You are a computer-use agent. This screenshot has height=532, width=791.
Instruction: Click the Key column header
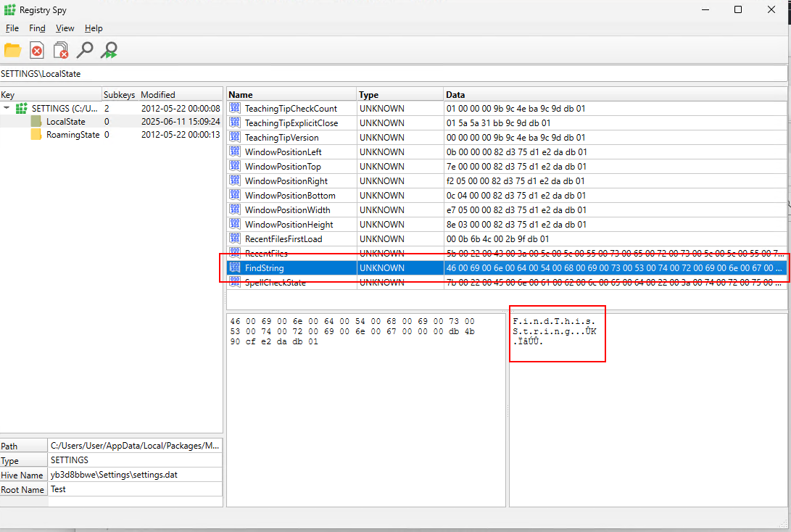51,94
